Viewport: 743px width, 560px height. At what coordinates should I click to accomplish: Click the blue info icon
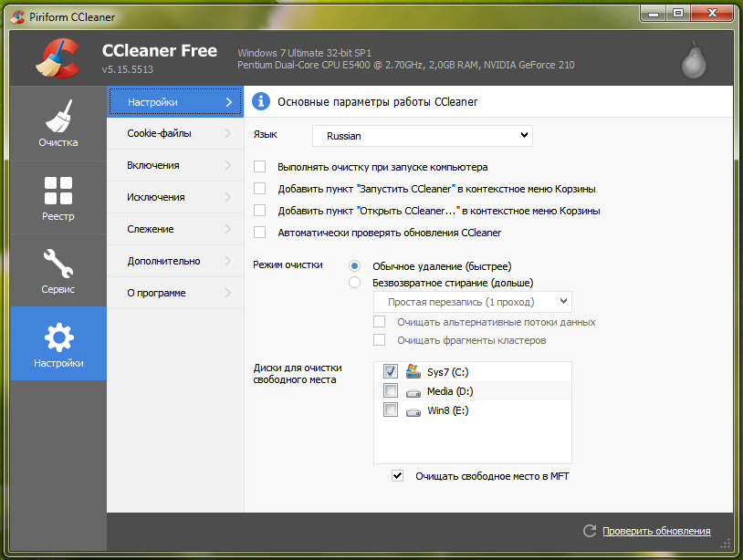coord(261,101)
